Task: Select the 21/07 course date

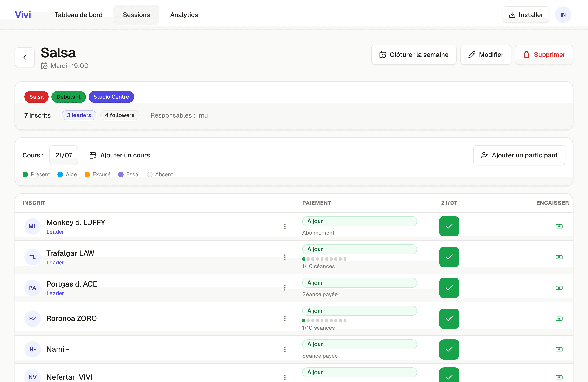Action: tap(64, 155)
